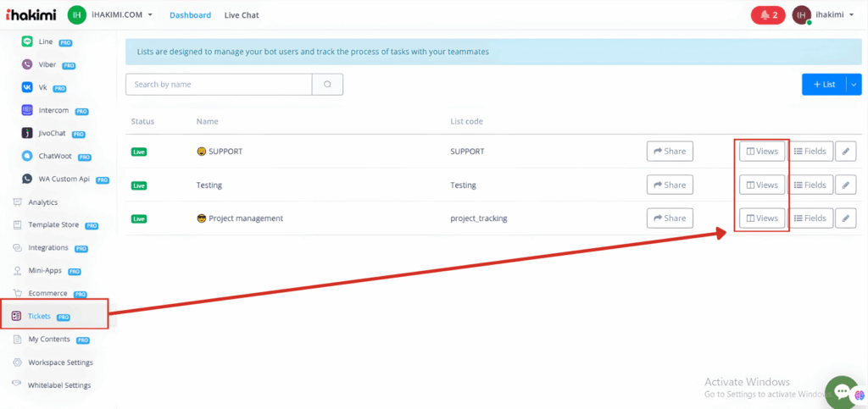Open the Dashboard tab
The height and width of the screenshot is (409, 868).
point(190,15)
